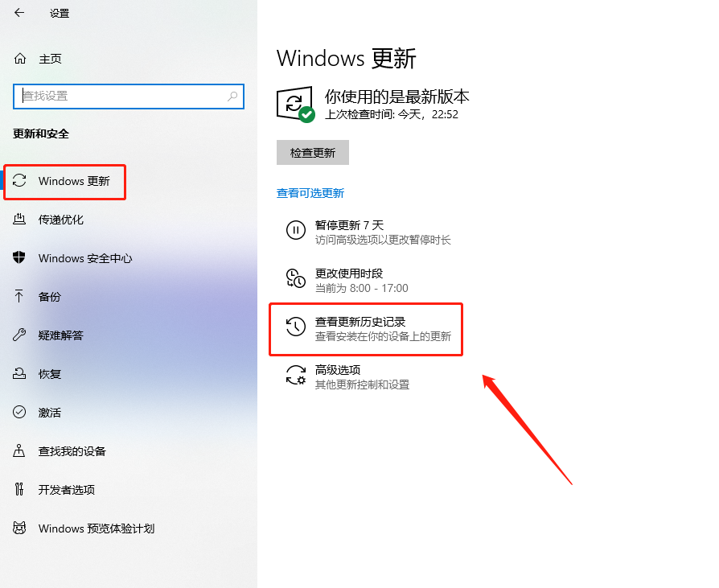Open the 查看可选更新 link
This screenshot has width=719, height=588.
pos(310,193)
